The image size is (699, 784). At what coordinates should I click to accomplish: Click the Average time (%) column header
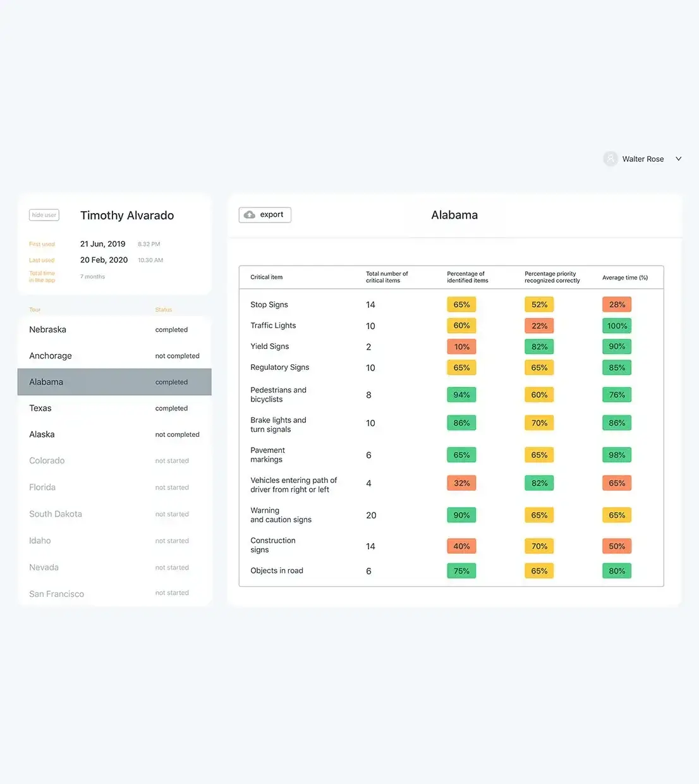624,278
